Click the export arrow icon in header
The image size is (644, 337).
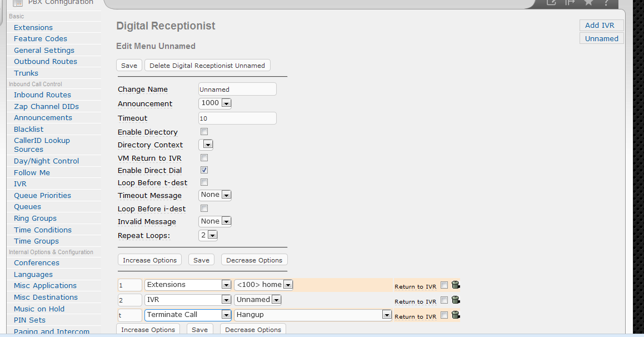[570, 3]
